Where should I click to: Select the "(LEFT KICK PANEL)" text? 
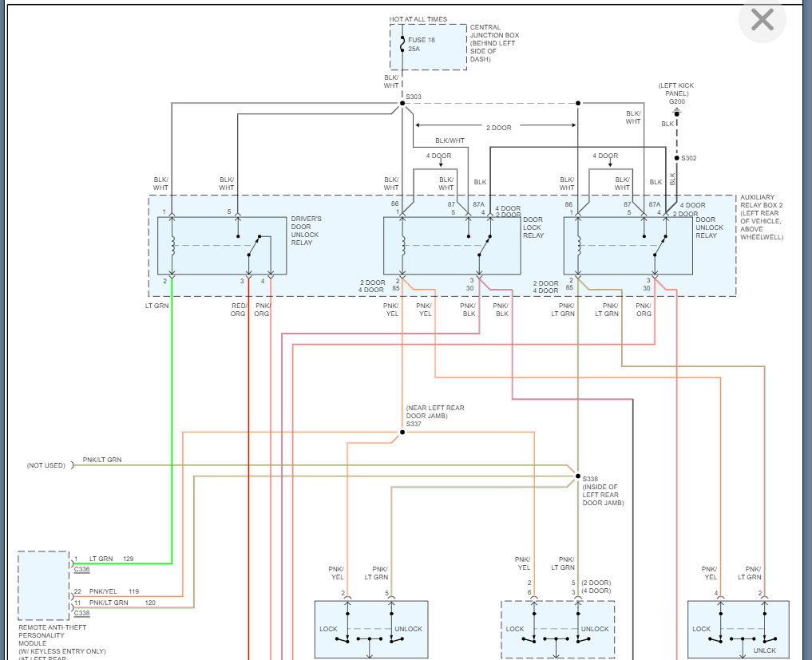[x=676, y=89]
